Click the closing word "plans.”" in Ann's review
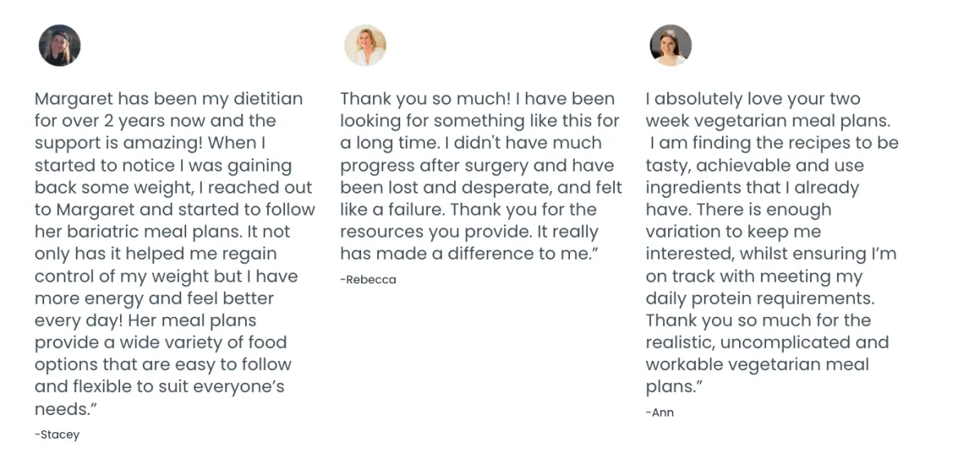This screenshot has width=980, height=459. pyautogui.click(x=674, y=386)
